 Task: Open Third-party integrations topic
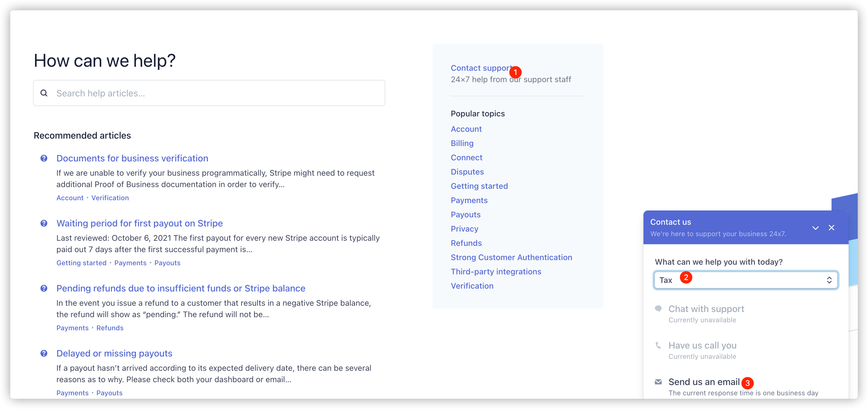click(x=496, y=272)
